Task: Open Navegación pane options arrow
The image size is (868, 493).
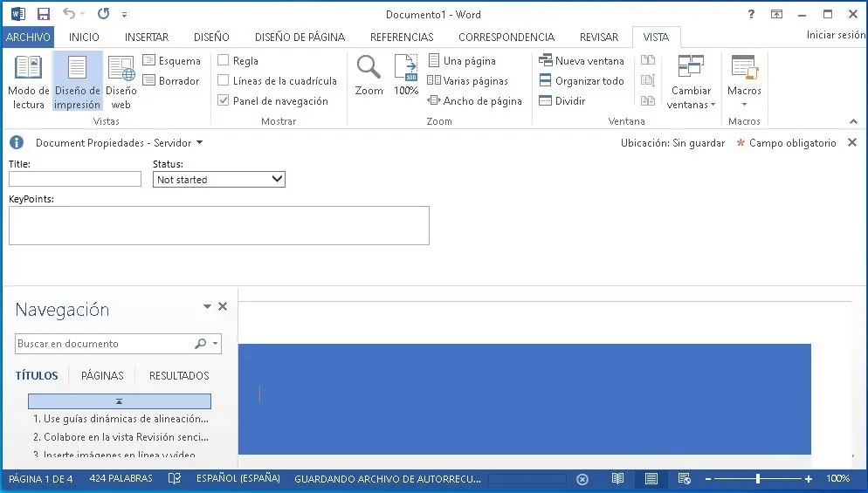Action: pos(207,306)
